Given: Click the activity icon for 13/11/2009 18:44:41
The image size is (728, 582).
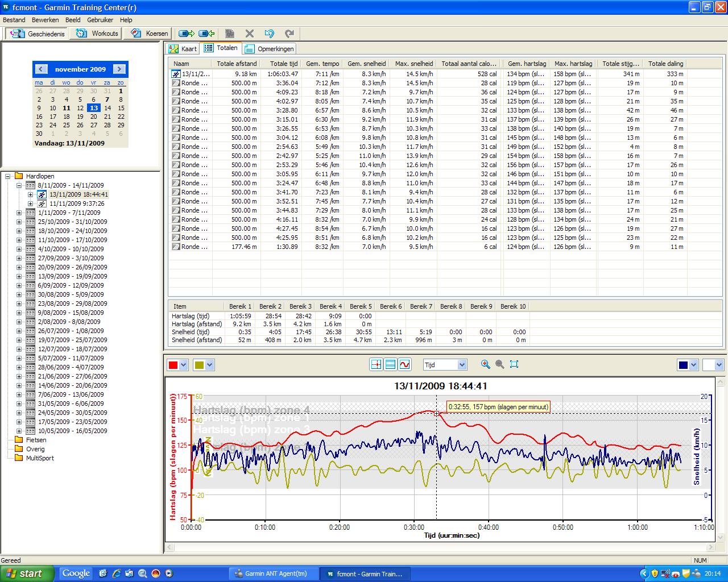Looking at the screenshot, I should (42, 194).
